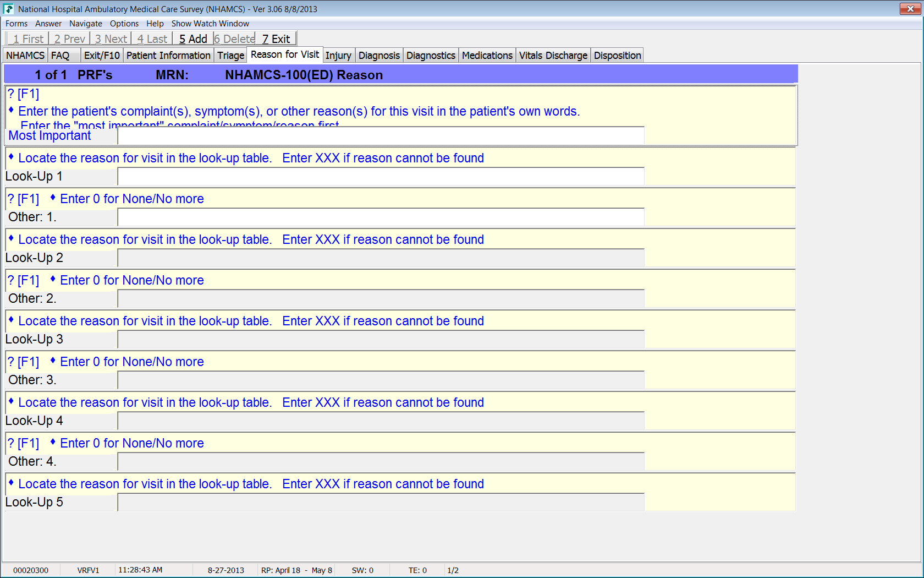Switch to the Disposition tab
This screenshot has width=924, height=578.
[617, 56]
